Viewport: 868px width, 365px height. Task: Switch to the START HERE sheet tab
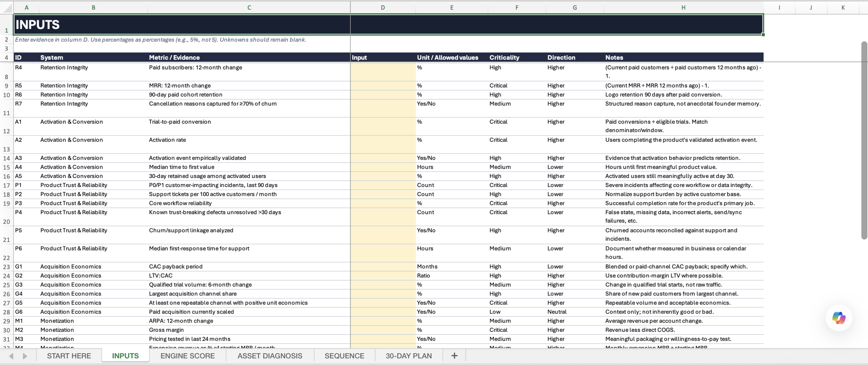click(x=69, y=356)
